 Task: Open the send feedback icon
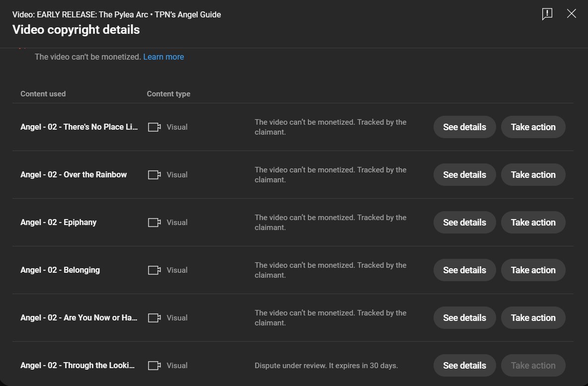tap(547, 14)
